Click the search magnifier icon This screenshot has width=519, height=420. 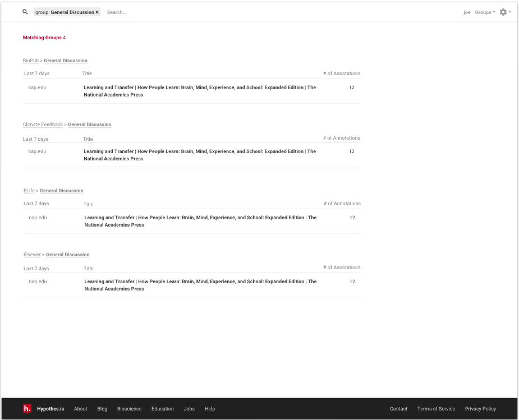pyautogui.click(x=25, y=12)
